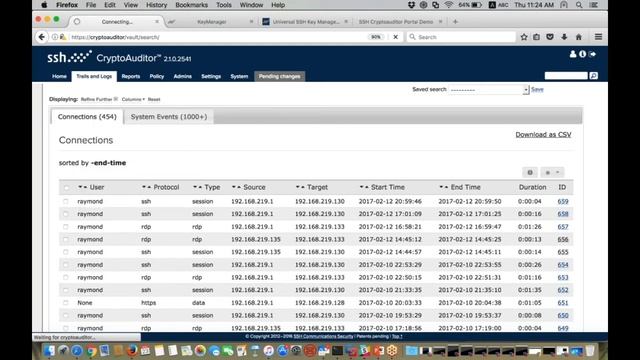The image size is (640, 360).
Task: Expand the Refine Further option
Action: coord(99,99)
